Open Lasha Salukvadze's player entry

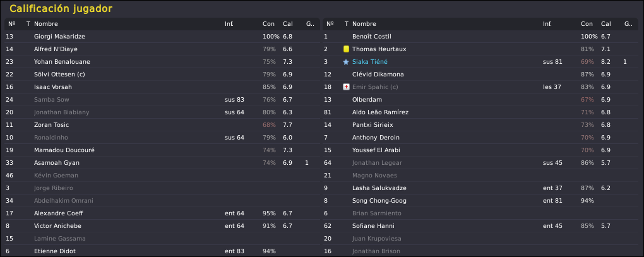(x=480, y=188)
